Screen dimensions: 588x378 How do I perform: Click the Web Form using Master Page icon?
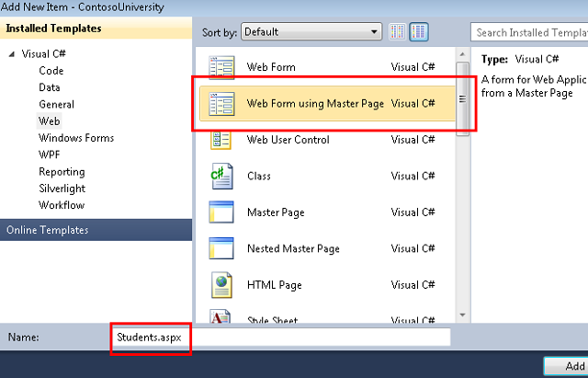(x=222, y=104)
